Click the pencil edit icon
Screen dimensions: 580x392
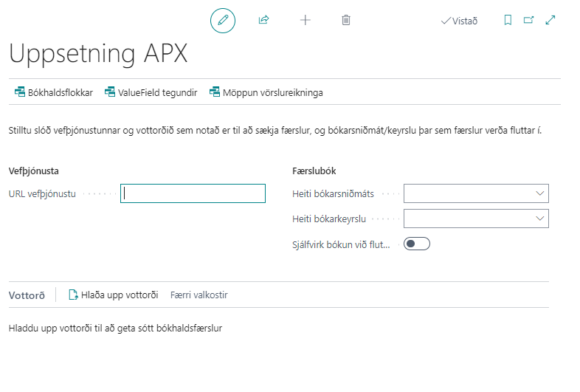tap(223, 21)
